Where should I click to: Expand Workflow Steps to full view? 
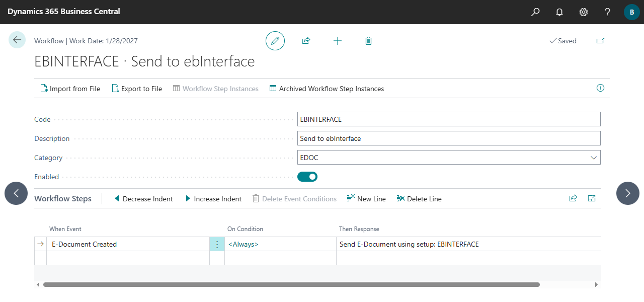click(x=592, y=198)
